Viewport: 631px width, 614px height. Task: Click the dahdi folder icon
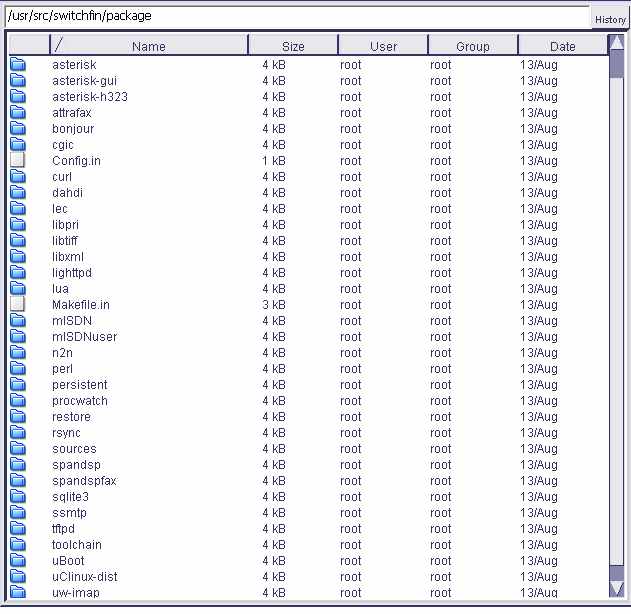18,192
